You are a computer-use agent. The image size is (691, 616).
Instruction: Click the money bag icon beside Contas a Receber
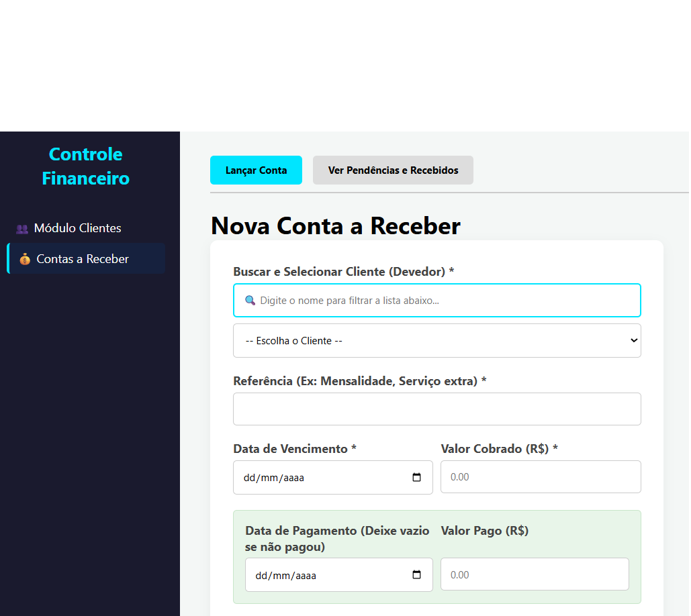[x=25, y=259]
